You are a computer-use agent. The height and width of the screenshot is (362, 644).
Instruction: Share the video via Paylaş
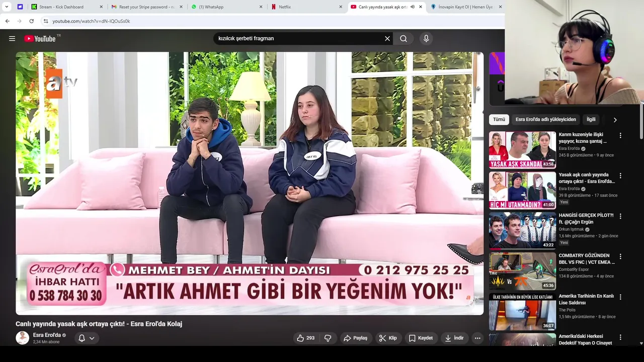point(356,338)
